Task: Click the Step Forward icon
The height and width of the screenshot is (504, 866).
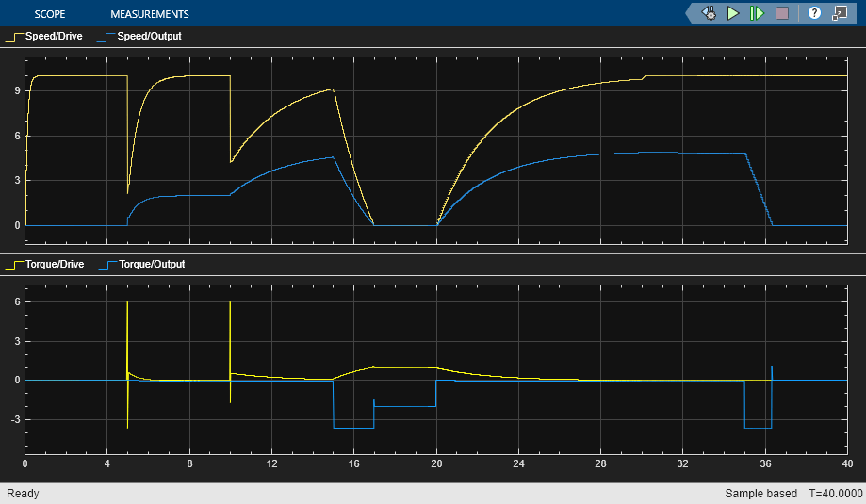Action: pyautogui.click(x=757, y=13)
